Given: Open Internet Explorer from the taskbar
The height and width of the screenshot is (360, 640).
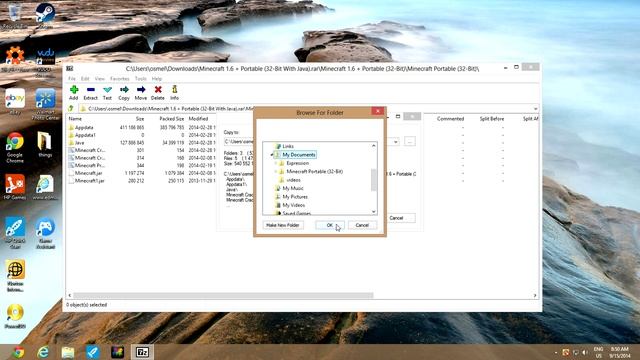Looking at the screenshot, I should 43,352.
